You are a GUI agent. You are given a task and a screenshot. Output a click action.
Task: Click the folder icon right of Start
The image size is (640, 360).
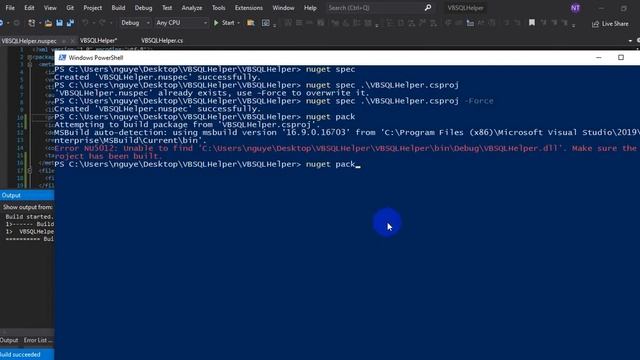251,23
